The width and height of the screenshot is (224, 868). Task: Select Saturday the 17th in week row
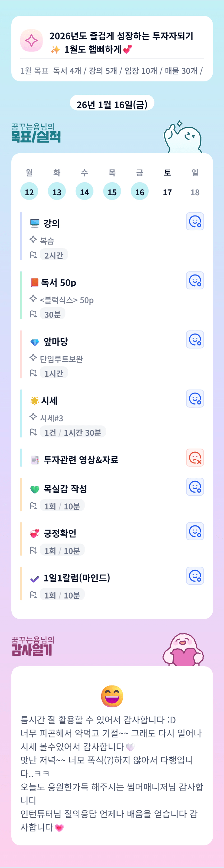click(x=167, y=192)
